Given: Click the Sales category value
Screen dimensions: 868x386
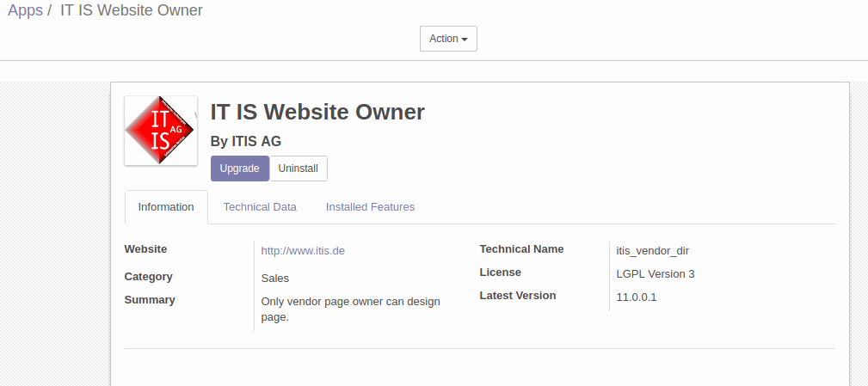Looking at the screenshot, I should [275, 279].
